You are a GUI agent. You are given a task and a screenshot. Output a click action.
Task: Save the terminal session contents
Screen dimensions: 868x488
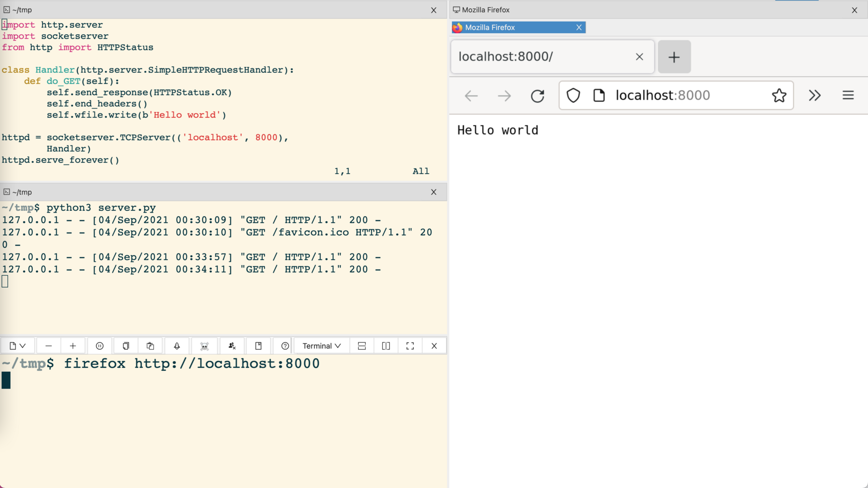tap(258, 345)
